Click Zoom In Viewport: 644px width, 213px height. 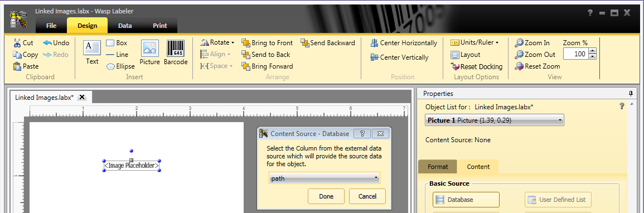(532, 43)
